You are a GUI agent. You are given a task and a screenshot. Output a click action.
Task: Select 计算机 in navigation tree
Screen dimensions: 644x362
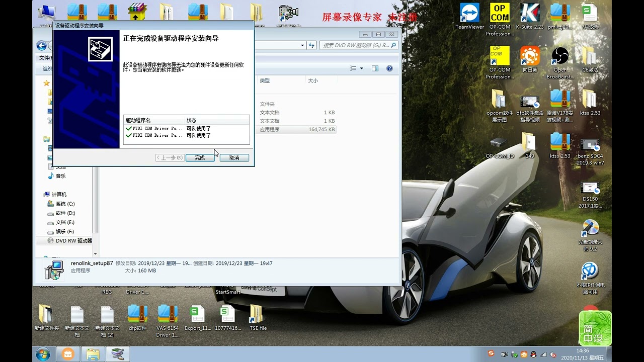pyautogui.click(x=59, y=195)
